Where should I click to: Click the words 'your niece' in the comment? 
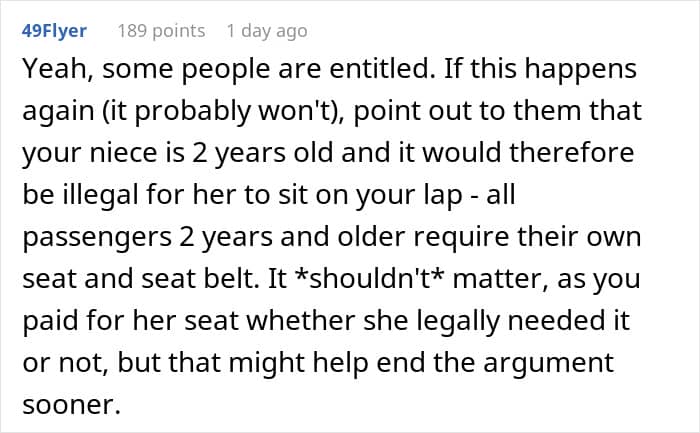pyautogui.click(x=90, y=154)
